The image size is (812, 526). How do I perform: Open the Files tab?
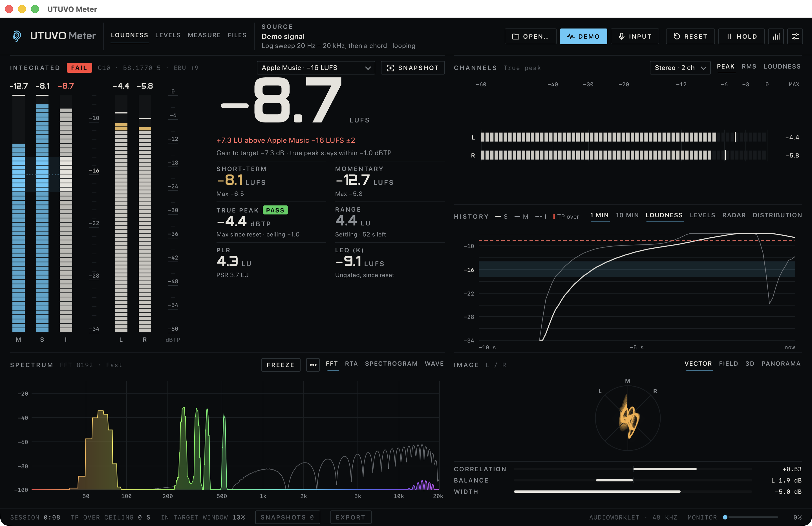[x=237, y=35]
